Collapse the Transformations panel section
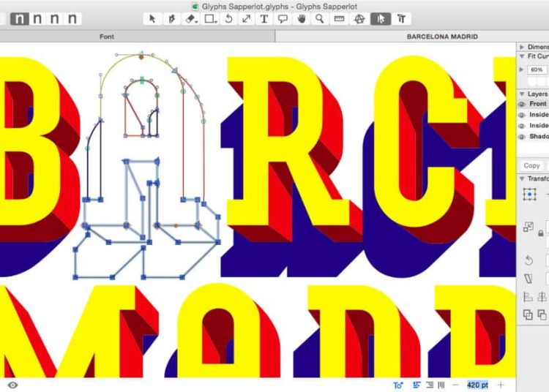 (x=521, y=178)
